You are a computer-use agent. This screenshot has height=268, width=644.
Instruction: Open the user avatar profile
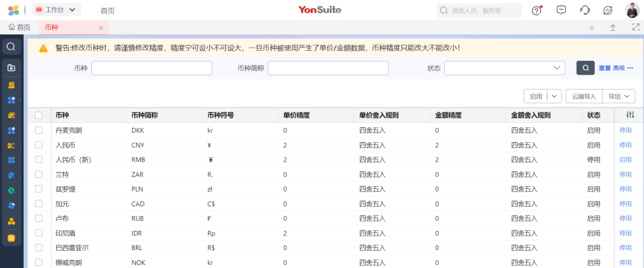(x=631, y=10)
